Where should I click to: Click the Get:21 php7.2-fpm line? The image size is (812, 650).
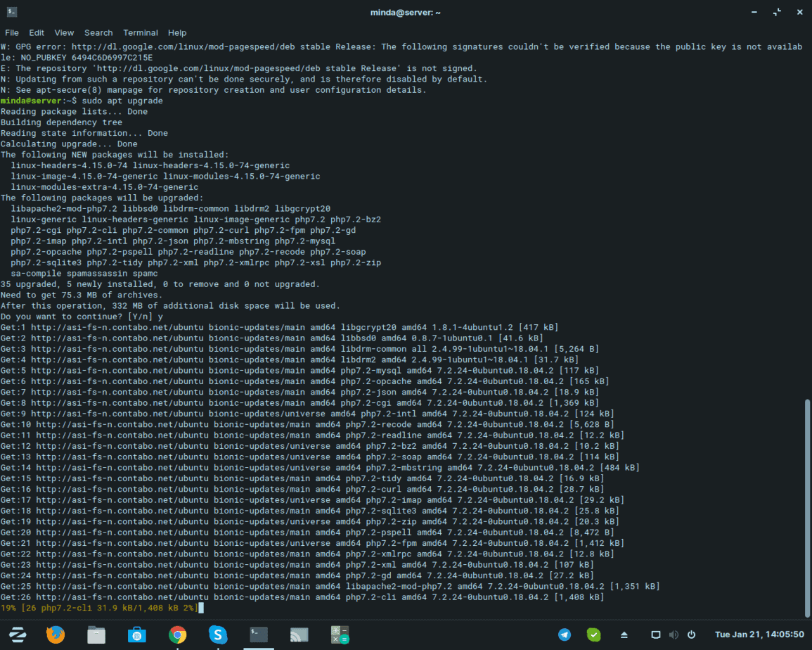tap(312, 542)
